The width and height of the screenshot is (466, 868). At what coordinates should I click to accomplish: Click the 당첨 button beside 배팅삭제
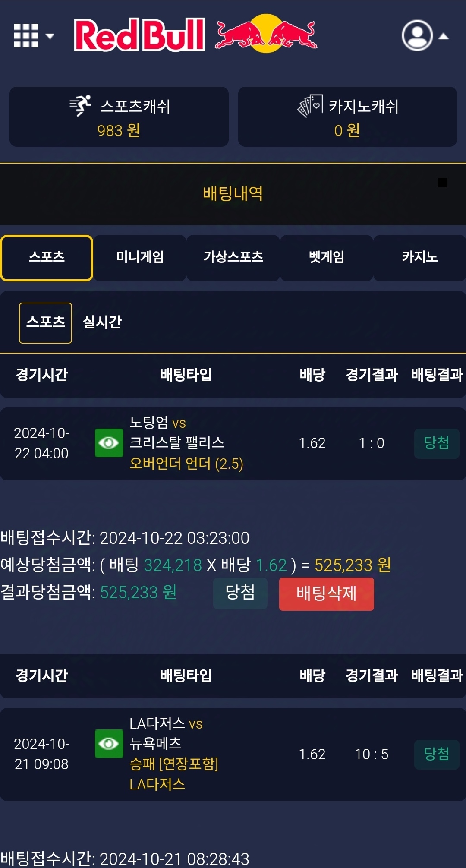coord(240,593)
